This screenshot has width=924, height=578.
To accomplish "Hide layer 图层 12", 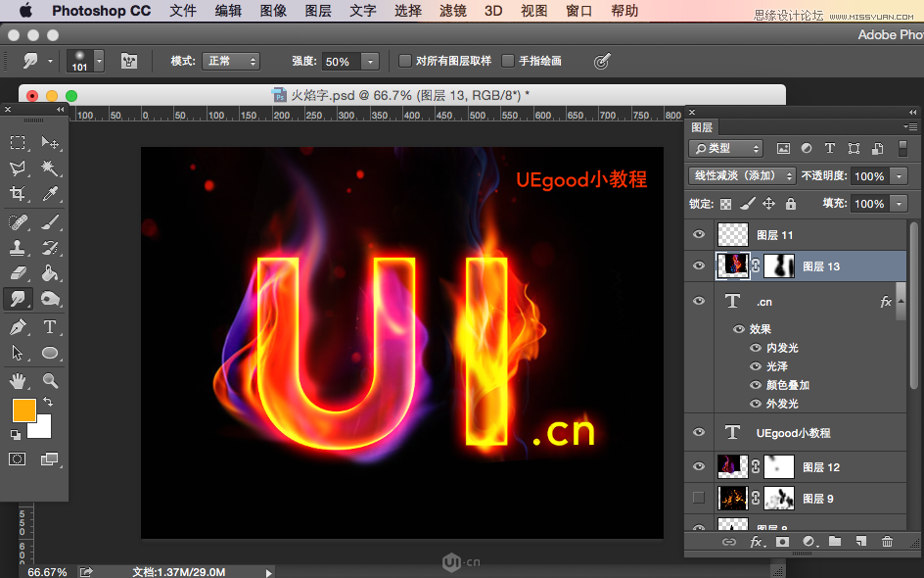I will (x=699, y=466).
